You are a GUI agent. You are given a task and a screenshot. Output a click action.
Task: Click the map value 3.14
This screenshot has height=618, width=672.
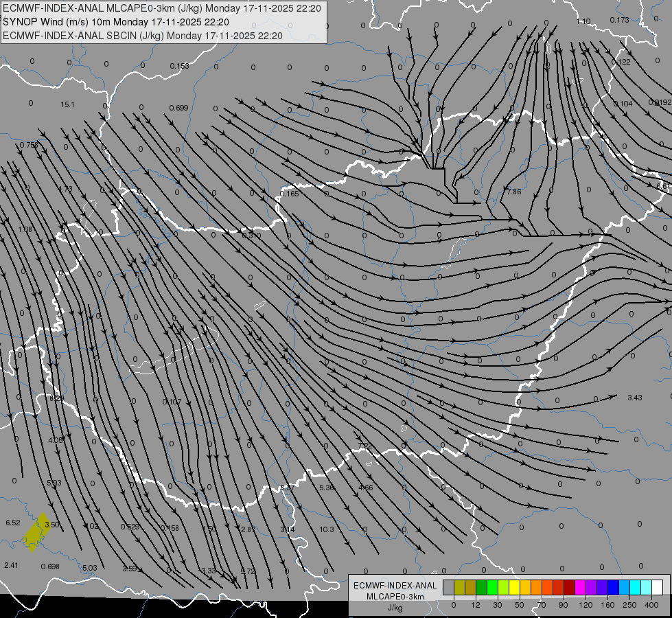pos(288,529)
